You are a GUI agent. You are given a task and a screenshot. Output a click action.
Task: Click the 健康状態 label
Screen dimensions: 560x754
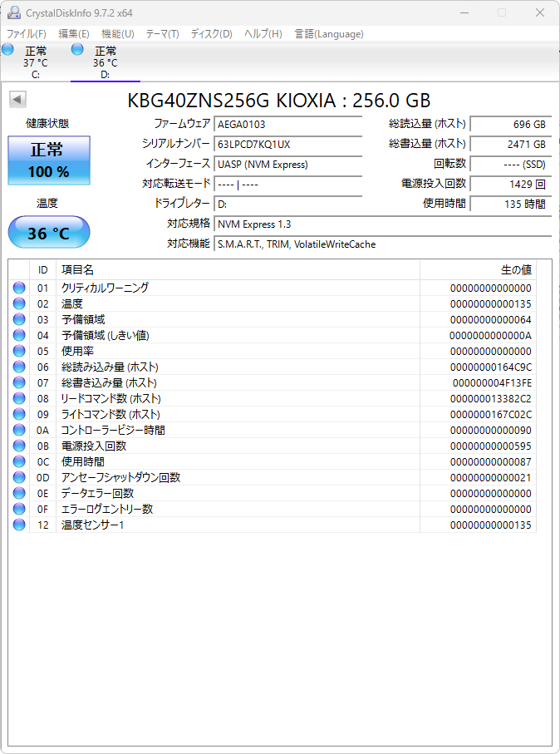(x=47, y=124)
